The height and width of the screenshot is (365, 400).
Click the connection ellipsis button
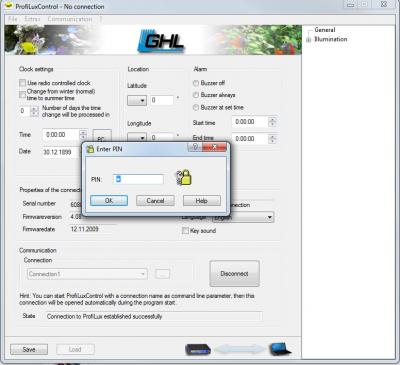coord(162,274)
